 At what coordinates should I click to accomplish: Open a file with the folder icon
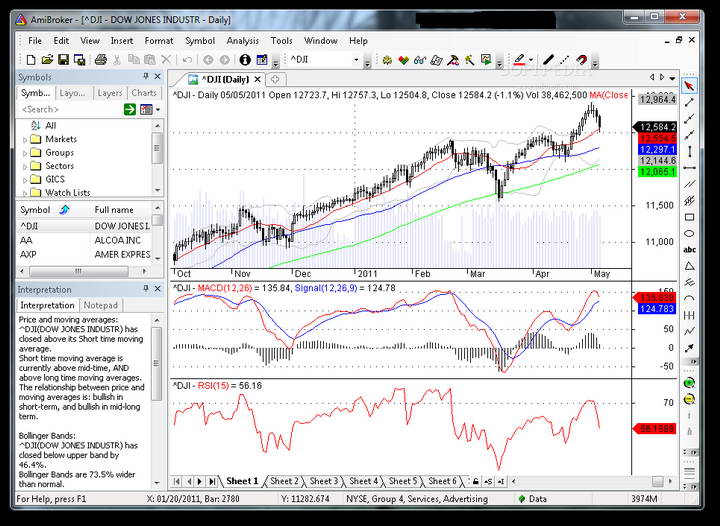47,60
